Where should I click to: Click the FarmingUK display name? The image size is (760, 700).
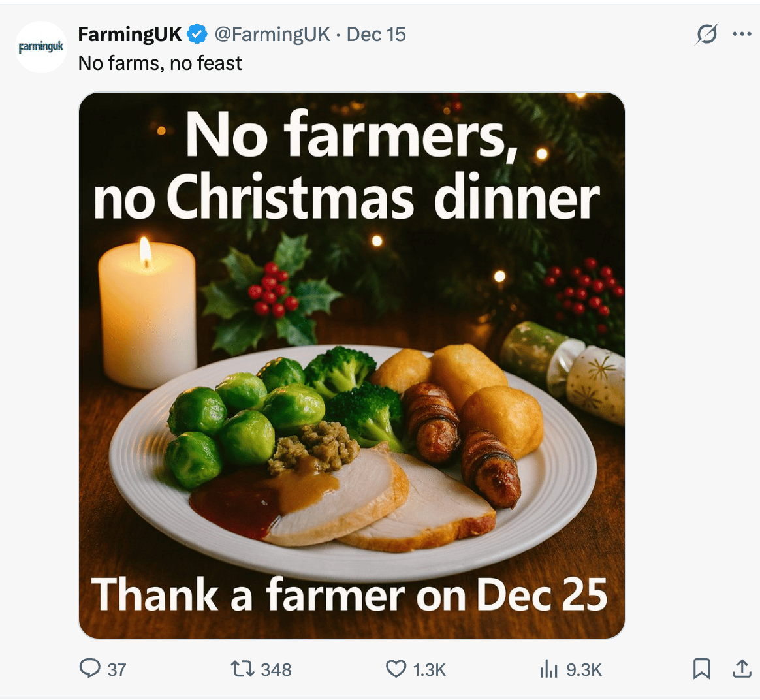tap(129, 35)
